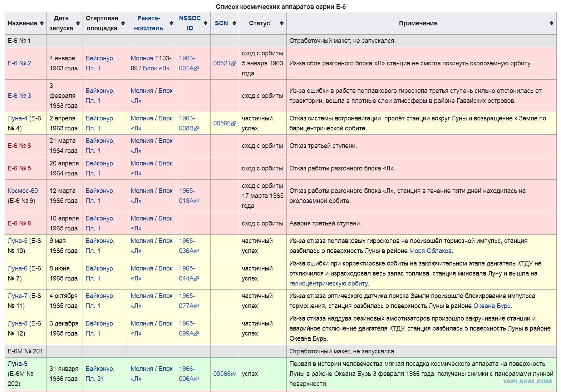Viewport: 561px width, 392px height.
Task: Sort table by Название column arrows
Action: tap(41, 23)
